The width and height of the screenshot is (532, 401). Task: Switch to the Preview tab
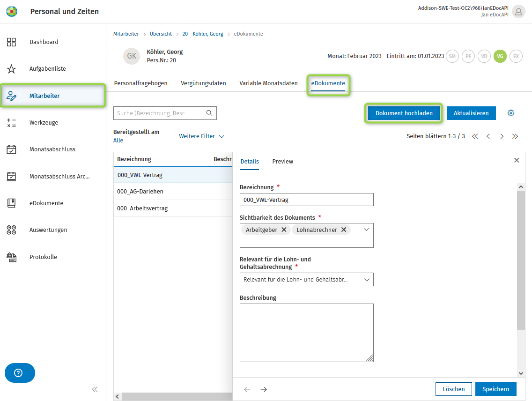pyautogui.click(x=282, y=162)
